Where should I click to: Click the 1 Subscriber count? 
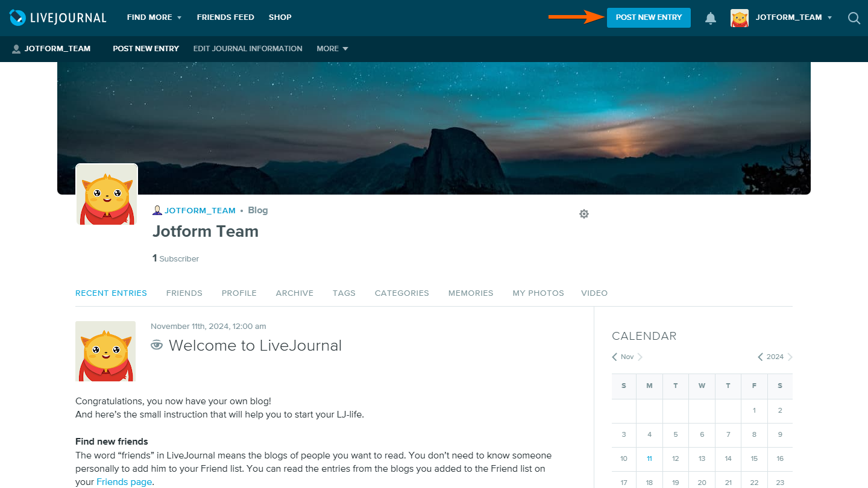point(175,258)
